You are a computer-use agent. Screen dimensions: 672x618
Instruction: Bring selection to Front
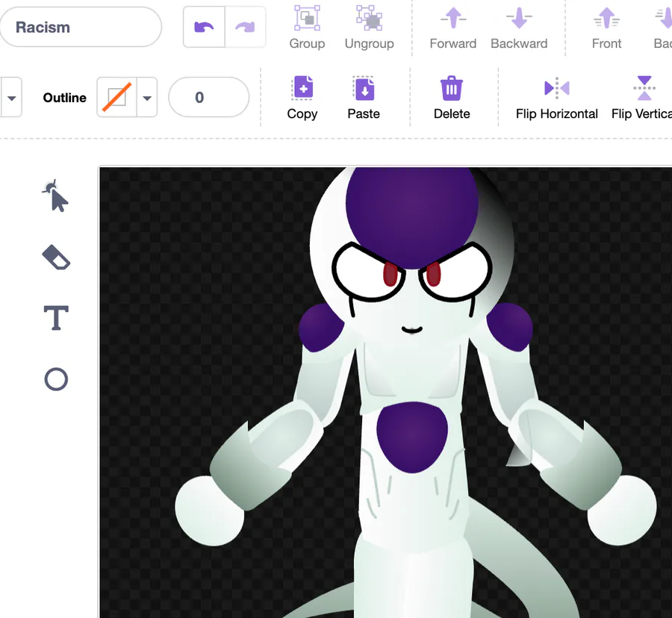[606, 28]
